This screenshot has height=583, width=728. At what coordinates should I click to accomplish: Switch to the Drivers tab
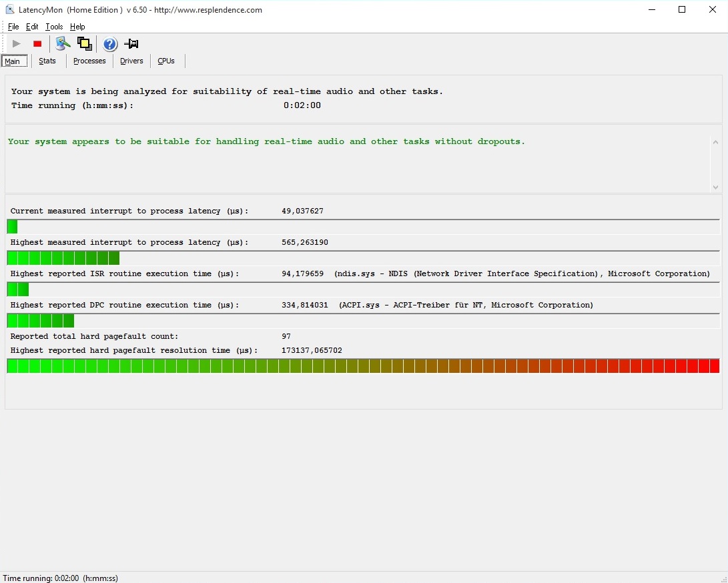click(x=131, y=61)
